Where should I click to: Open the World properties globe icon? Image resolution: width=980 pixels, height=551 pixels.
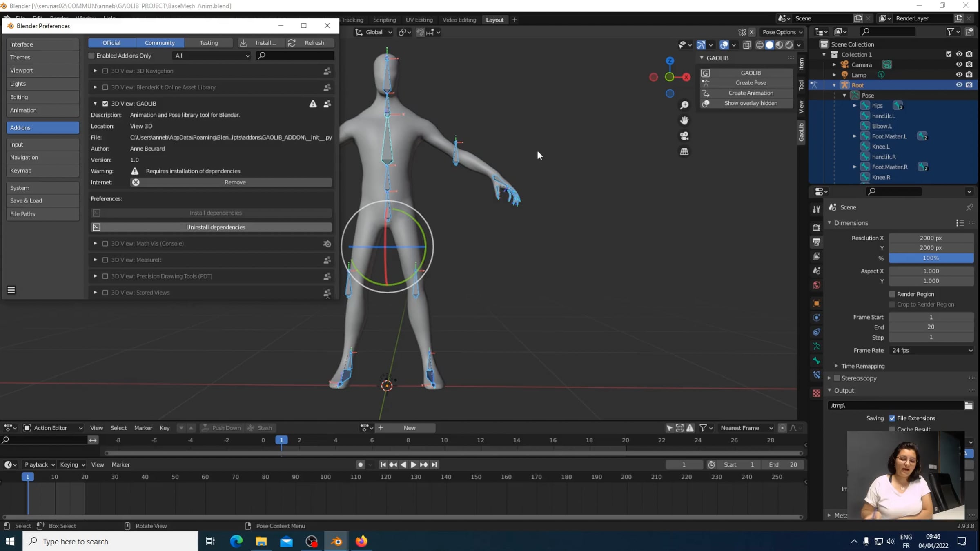tap(816, 285)
